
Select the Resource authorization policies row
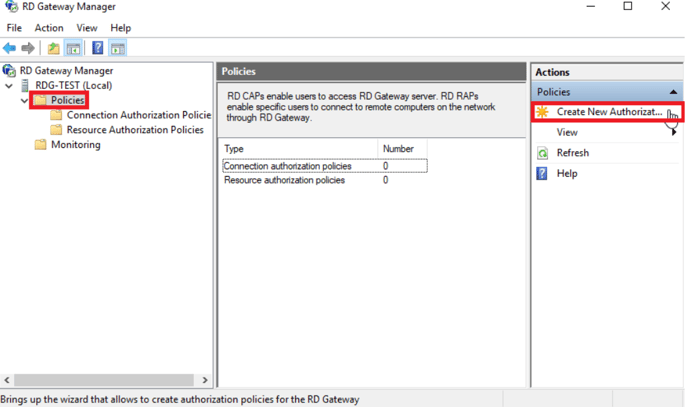click(325, 180)
